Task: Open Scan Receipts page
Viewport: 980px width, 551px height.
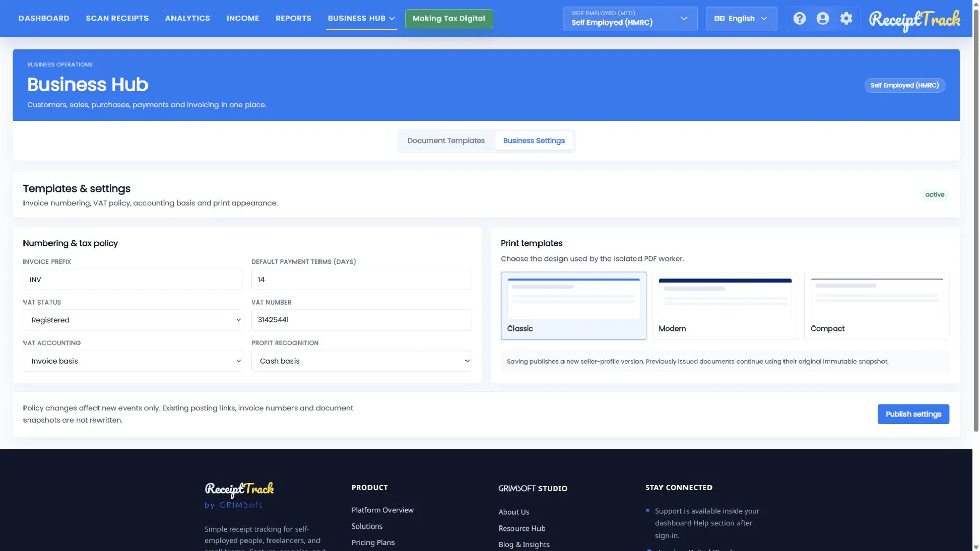Action: pyautogui.click(x=117, y=19)
